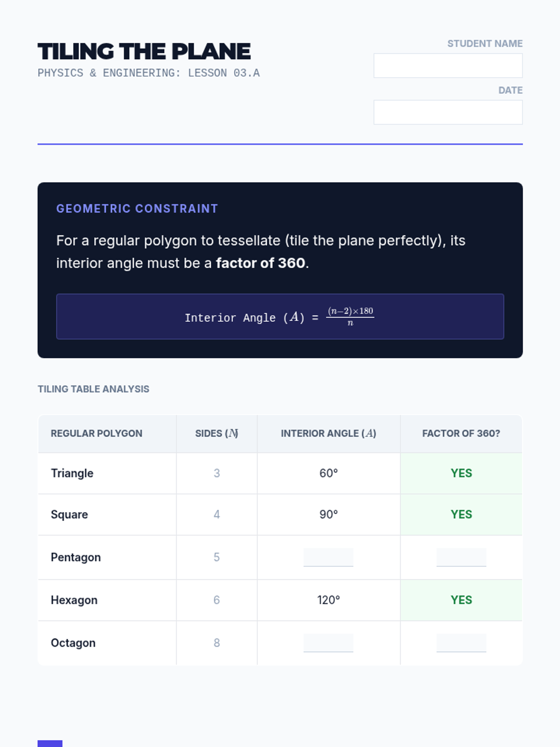This screenshot has width=560, height=747.
Task: Click the 120° Hexagon angle cell
Action: 329,600
